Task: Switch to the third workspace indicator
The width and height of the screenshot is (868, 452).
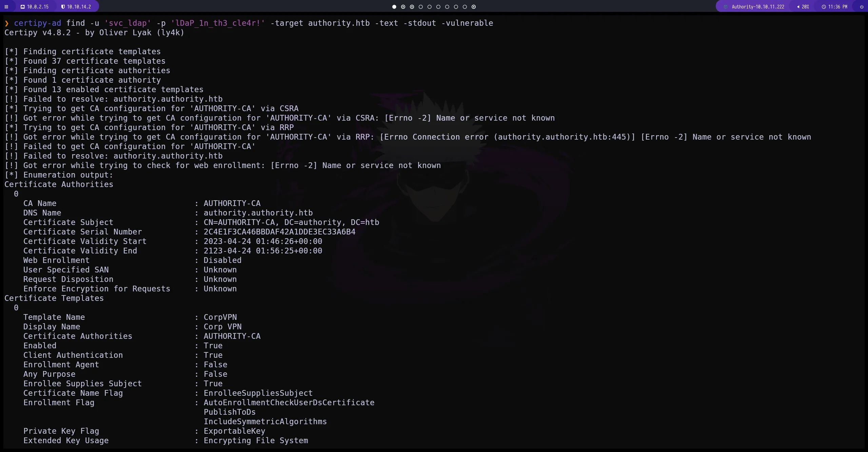Action: [x=412, y=7]
